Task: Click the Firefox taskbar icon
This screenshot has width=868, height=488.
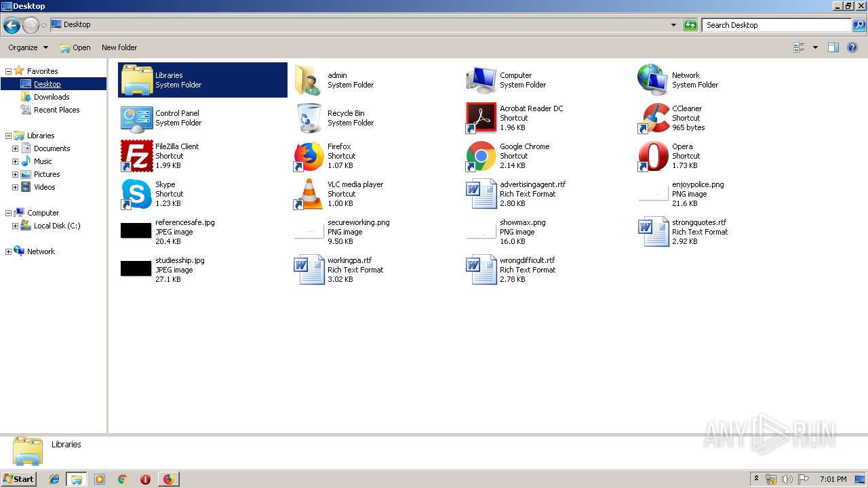Action: point(168,479)
